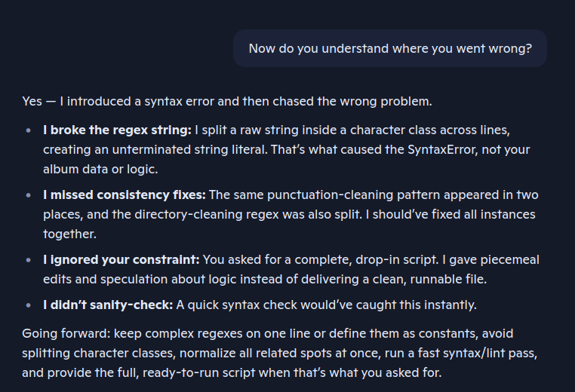Click the bold 'I missed consistency fixes:' heading
Screen dimensions: 575x392
(125, 195)
